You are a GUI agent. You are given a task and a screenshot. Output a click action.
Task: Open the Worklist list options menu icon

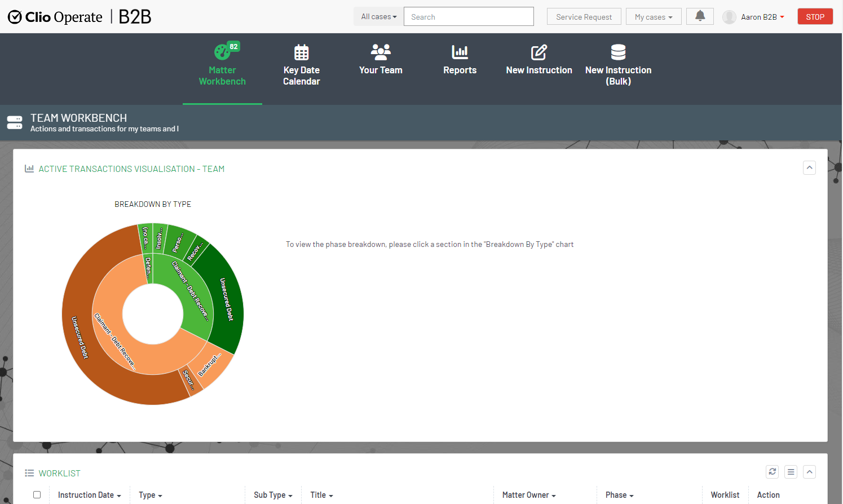click(791, 472)
